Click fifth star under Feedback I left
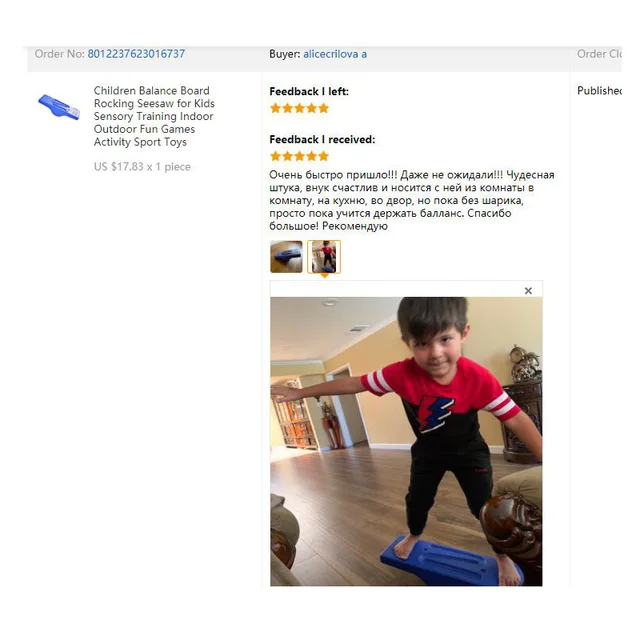Screen dimensions: 640x640 324,108
